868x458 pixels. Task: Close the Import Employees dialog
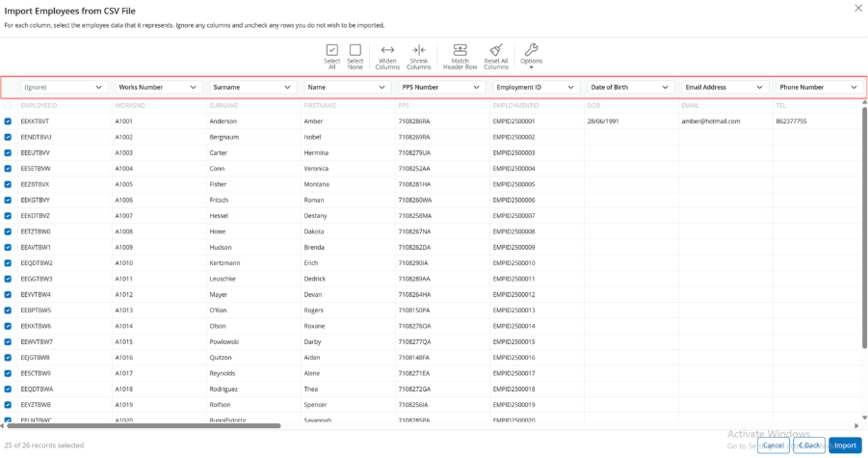click(858, 9)
